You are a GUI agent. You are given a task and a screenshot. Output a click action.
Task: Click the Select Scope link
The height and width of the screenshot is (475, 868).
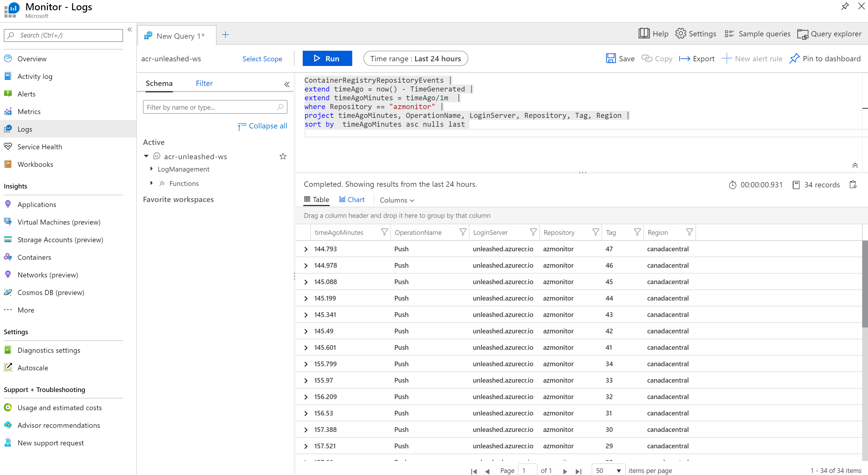263,59
